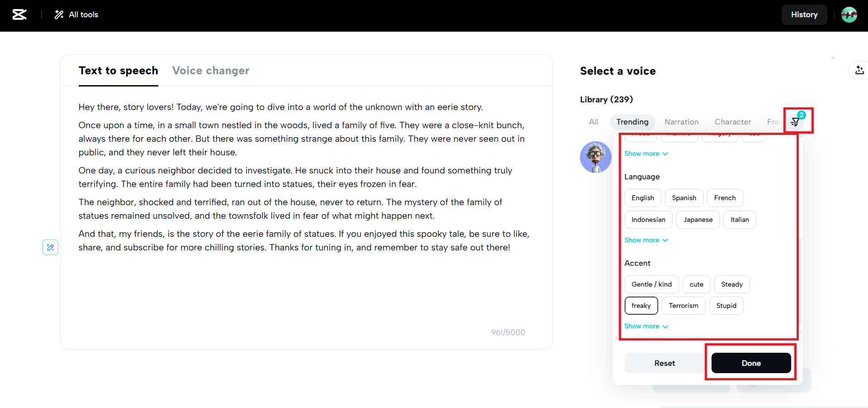Open the voice filter funnel icon

795,122
